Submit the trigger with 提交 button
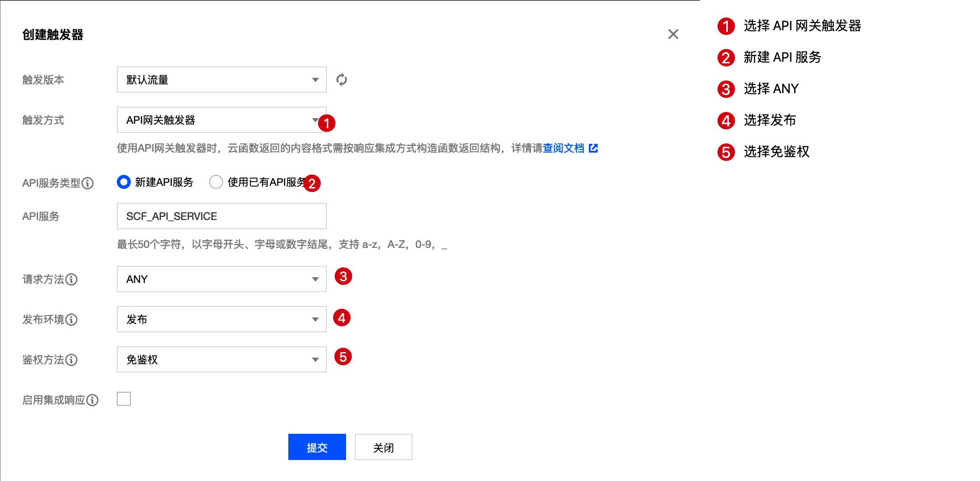This screenshot has height=481, width=980. (317, 447)
